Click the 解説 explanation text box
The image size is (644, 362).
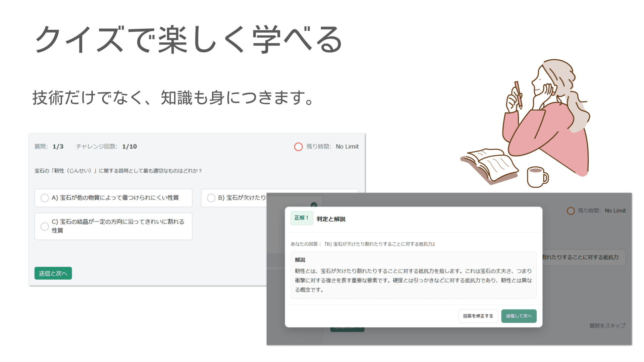point(413,276)
